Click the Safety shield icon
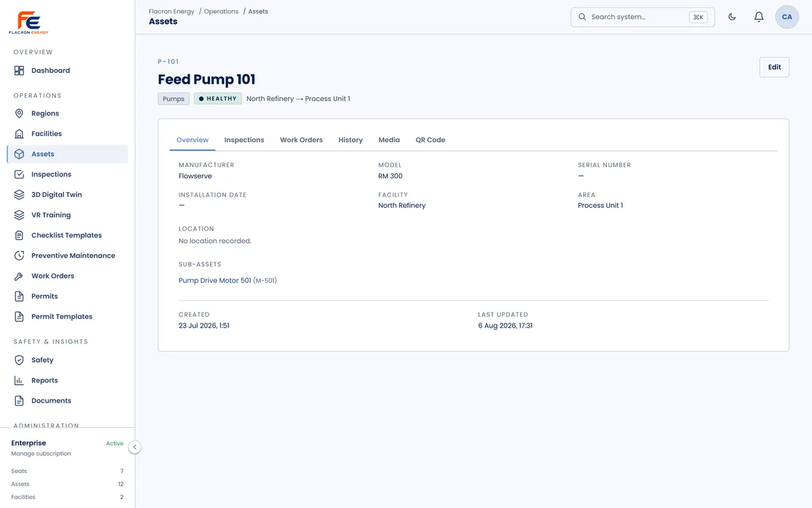The width and height of the screenshot is (812, 508). pyautogui.click(x=19, y=360)
